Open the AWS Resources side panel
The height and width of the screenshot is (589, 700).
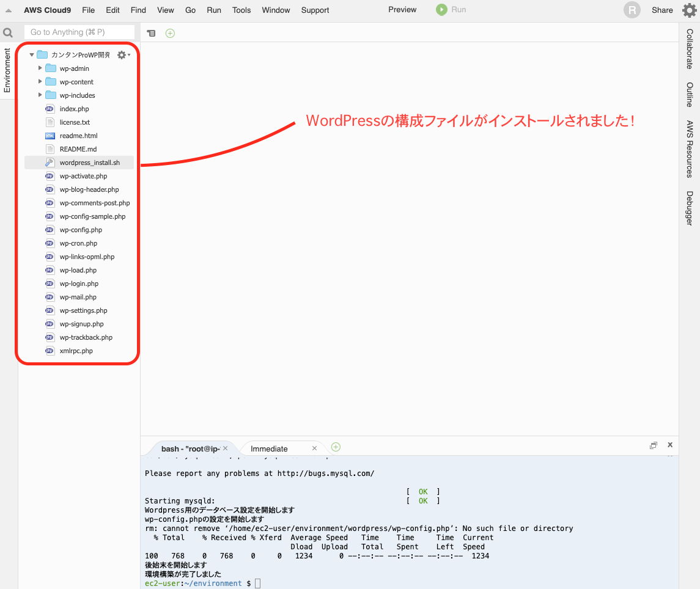point(690,149)
